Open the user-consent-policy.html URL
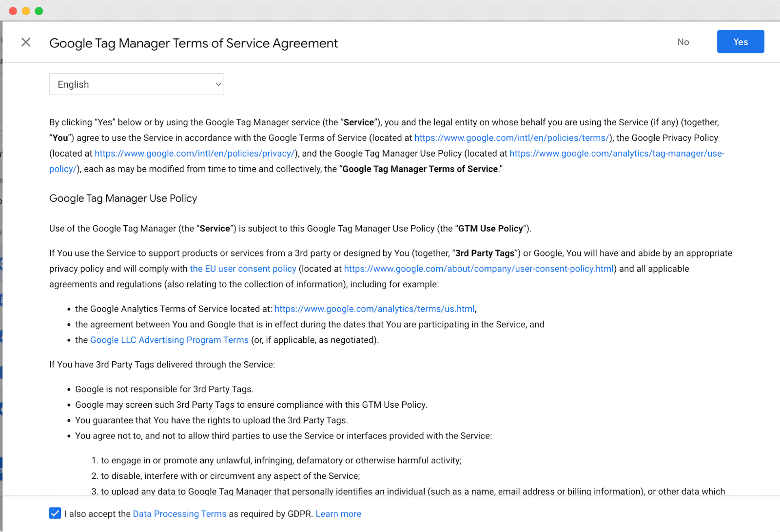Screen dimensions: 780x532 479,269
